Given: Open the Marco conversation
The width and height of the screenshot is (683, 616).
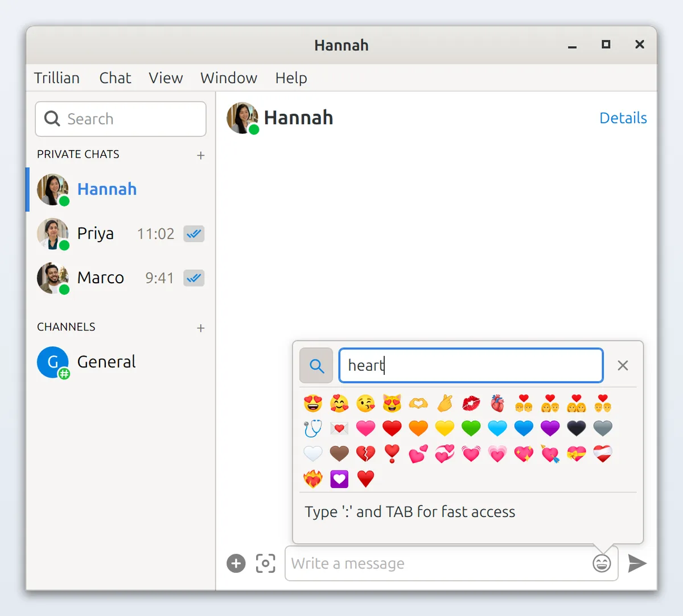Looking at the screenshot, I should 121,278.
